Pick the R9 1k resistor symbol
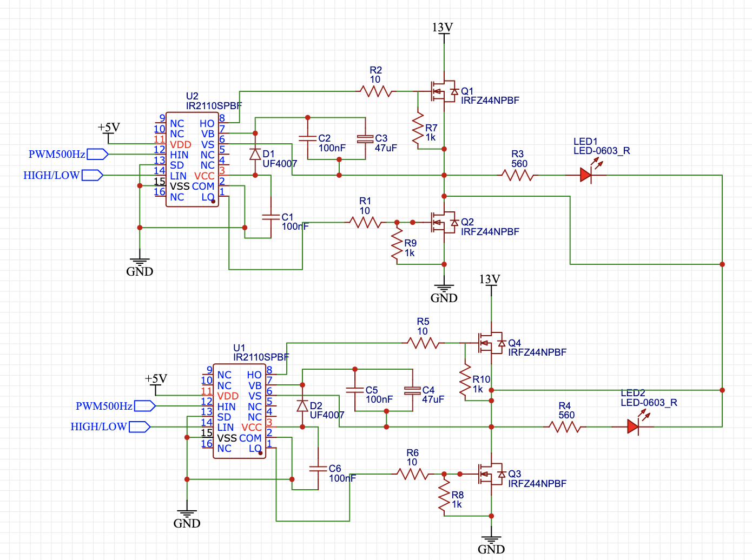The height and width of the screenshot is (560, 752). 397,244
